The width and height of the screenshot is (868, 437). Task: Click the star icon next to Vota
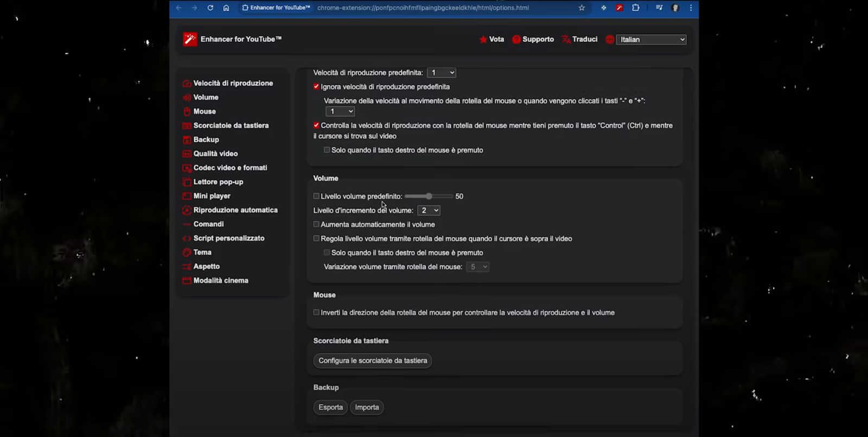483,40
